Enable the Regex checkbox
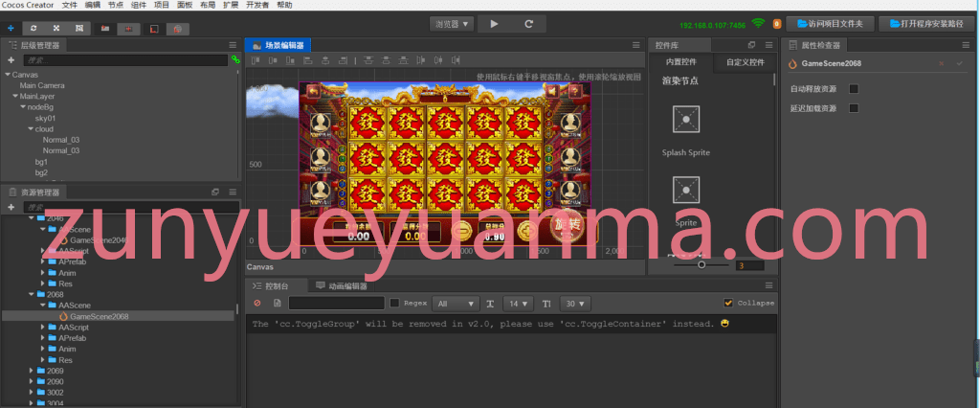Image resolution: width=980 pixels, height=408 pixels. [x=394, y=304]
